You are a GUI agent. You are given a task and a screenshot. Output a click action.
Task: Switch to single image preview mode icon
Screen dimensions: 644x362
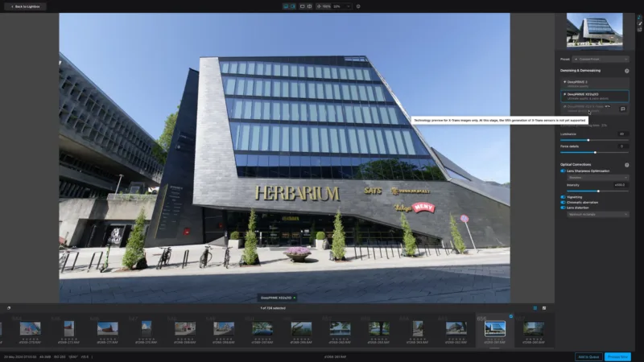(286, 6)
